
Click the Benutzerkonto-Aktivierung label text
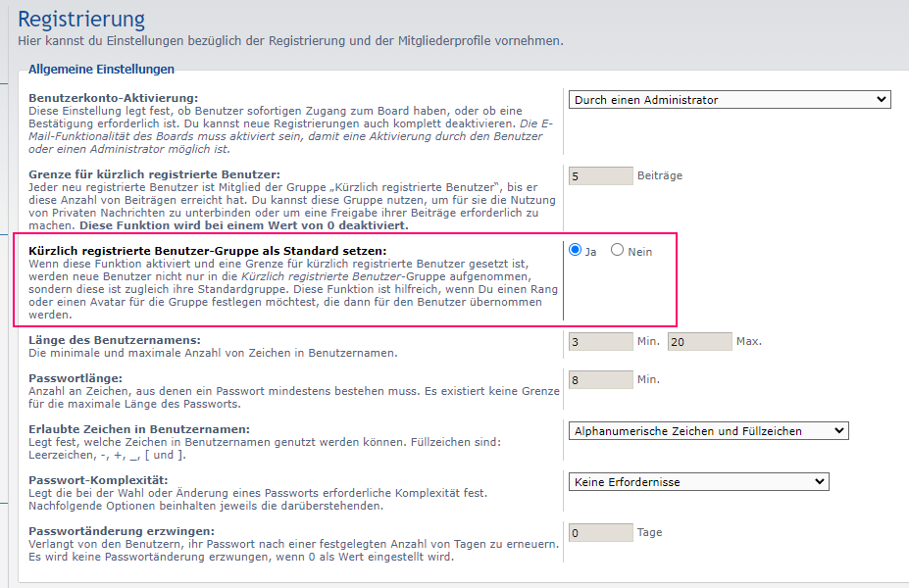113,98
